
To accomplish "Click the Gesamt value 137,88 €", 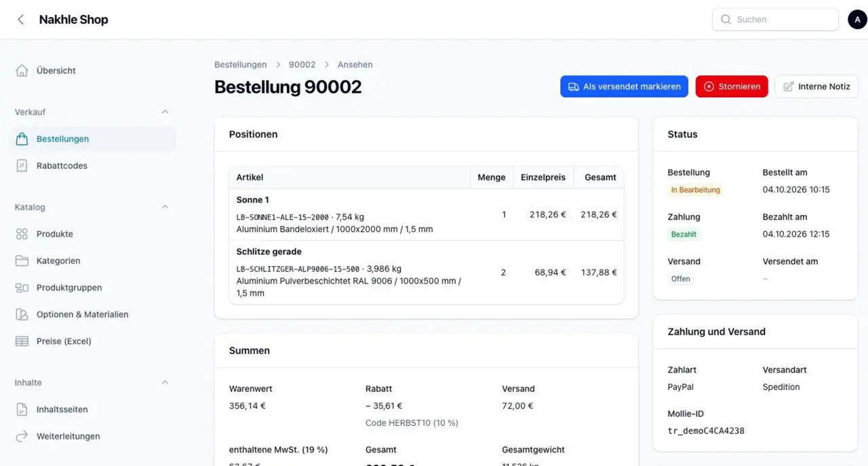I will 598,272.
